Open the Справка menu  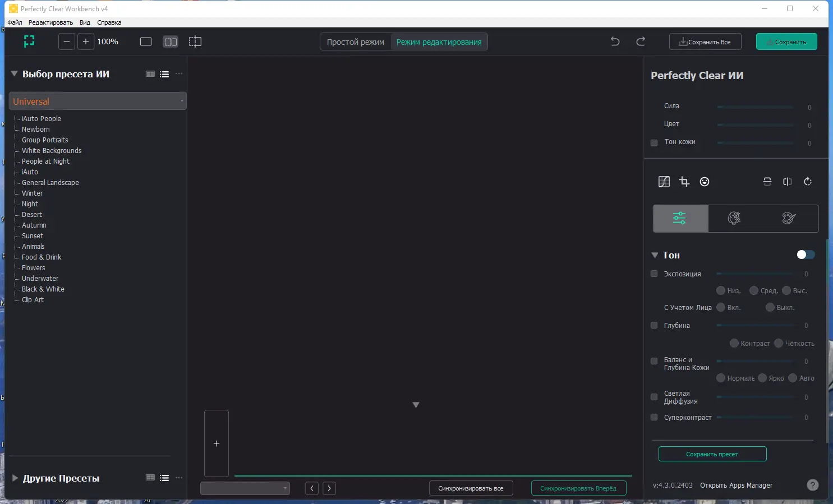109,22
